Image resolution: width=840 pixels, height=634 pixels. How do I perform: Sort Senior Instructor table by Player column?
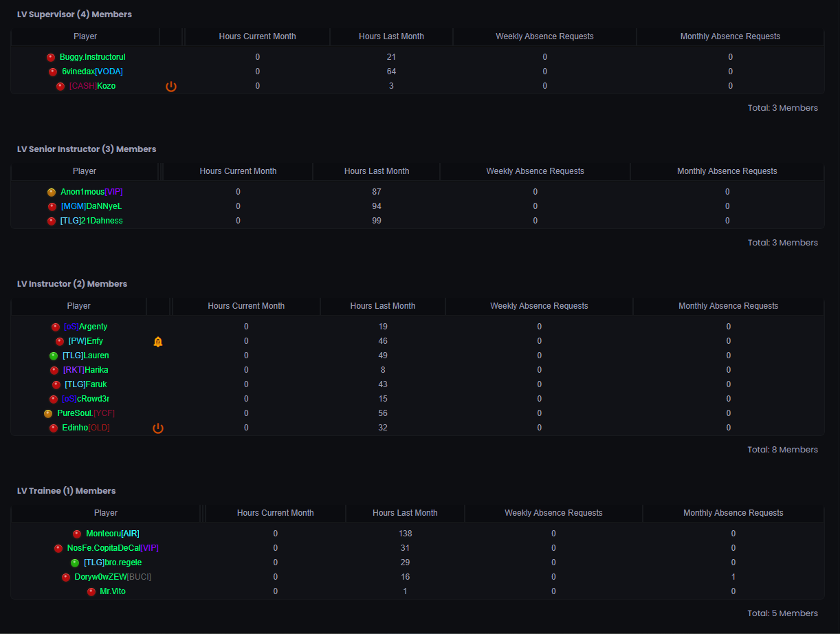coord(85,171)
